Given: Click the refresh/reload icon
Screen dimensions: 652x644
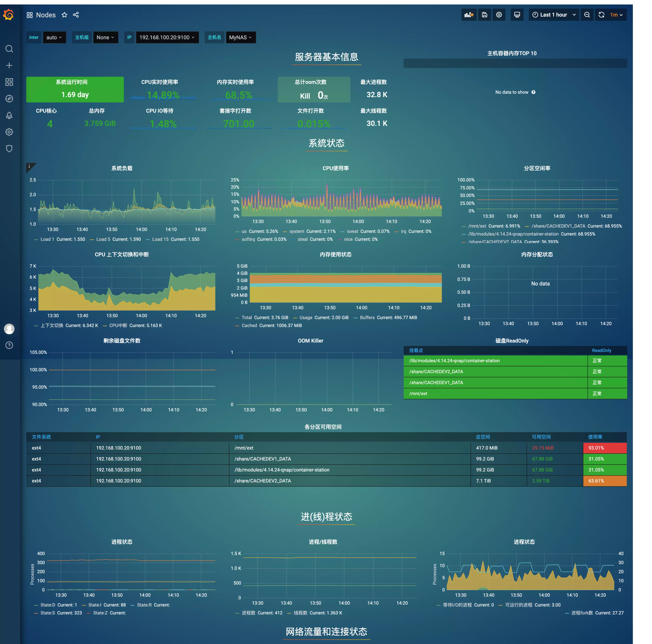Looking at the screenshot, I should coord(604,15).
